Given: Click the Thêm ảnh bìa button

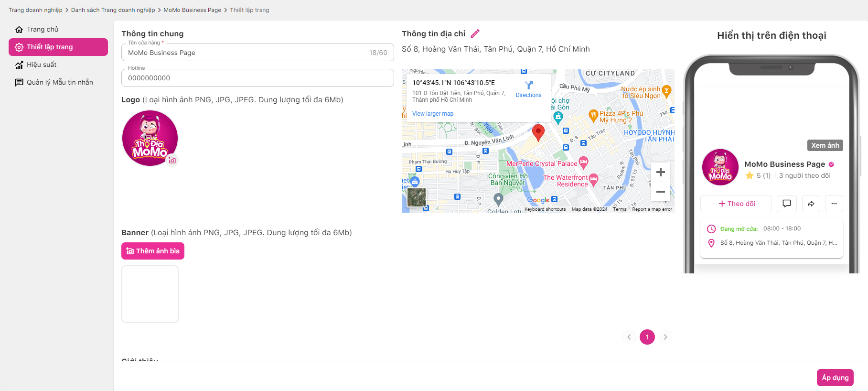Looking at the screenshot, I should [153, 251].
